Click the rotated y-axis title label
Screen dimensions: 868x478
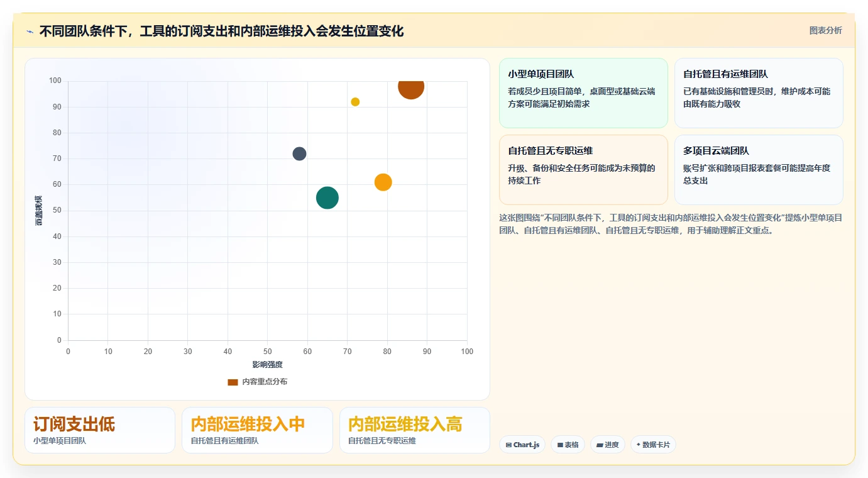tap(39, 210)
